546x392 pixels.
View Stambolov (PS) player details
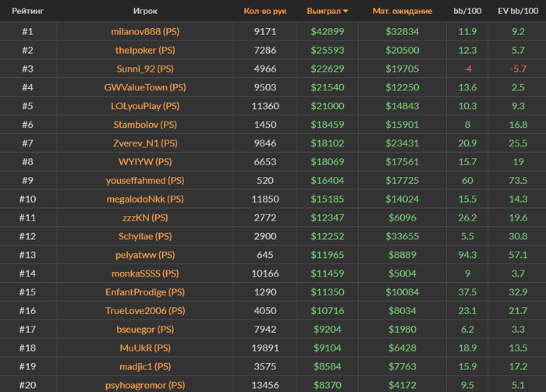(145, 125)
